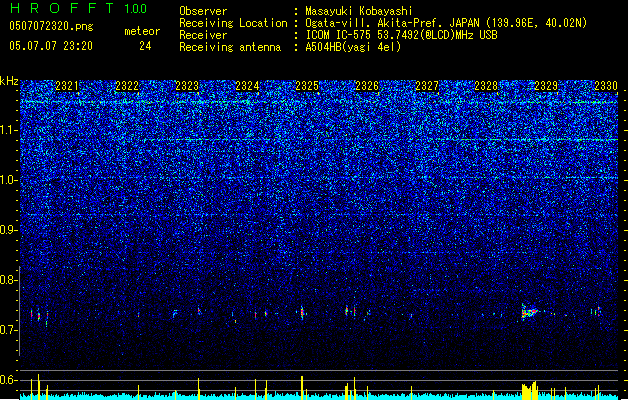Click the 1.1 kHz axis tick label
Image resolution: width=629 pixels, height=400 pixels.
pyautogui.click(x=9, y=130)
